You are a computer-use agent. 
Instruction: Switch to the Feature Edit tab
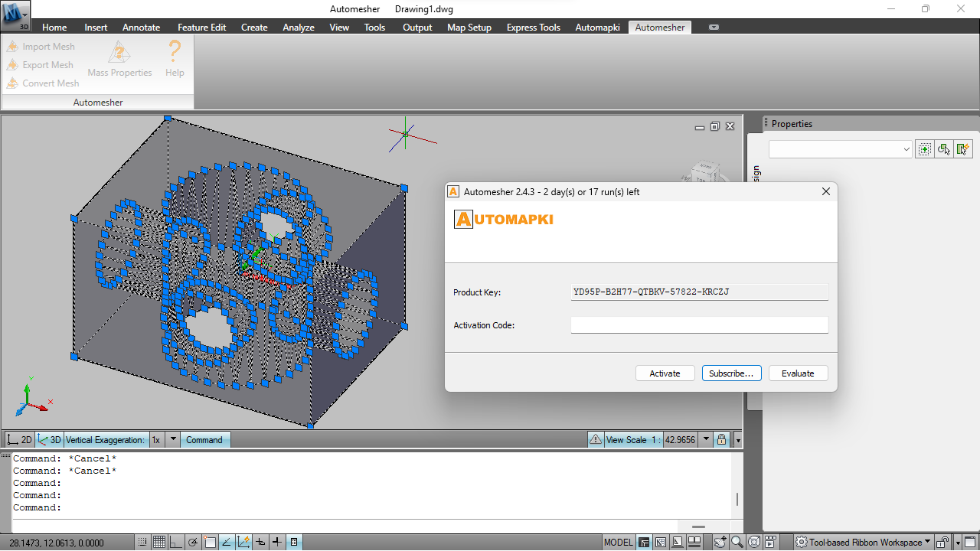pos(202,27)
